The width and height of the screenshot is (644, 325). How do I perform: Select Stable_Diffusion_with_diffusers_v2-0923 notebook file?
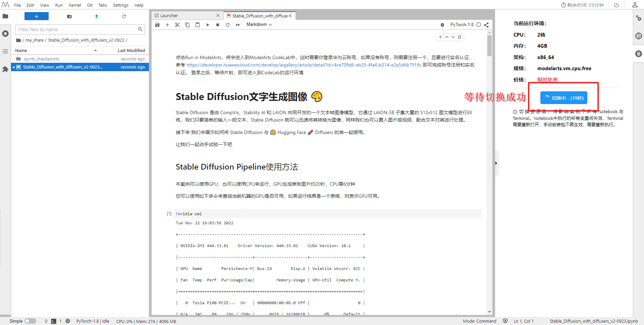click(80, 67)
